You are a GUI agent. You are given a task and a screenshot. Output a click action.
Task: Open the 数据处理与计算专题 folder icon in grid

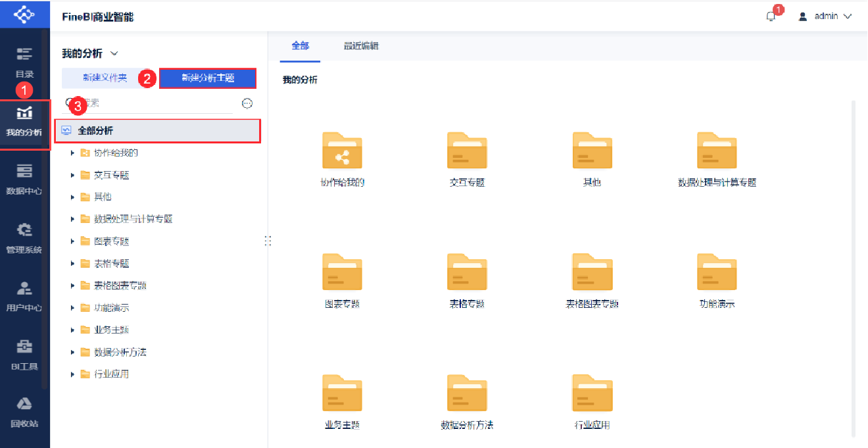click(717, 151)
